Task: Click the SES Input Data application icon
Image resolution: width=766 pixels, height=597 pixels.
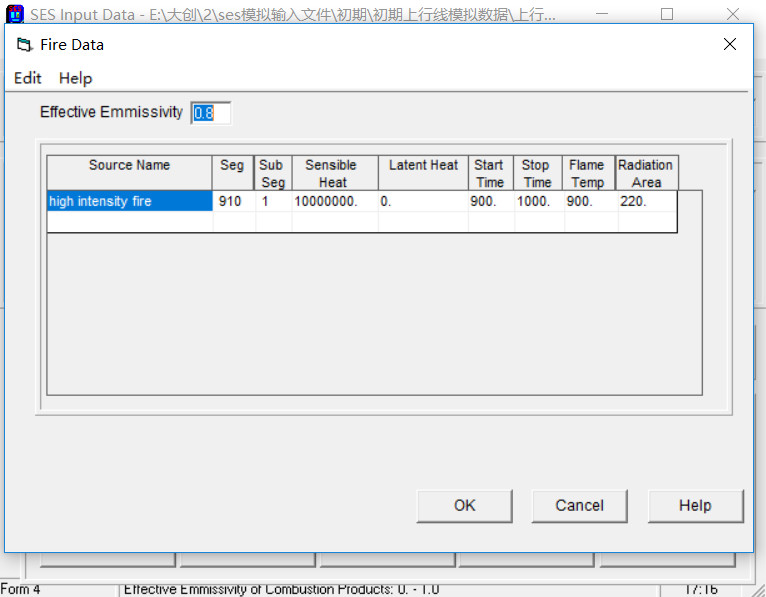Action: tap(15, 14)
